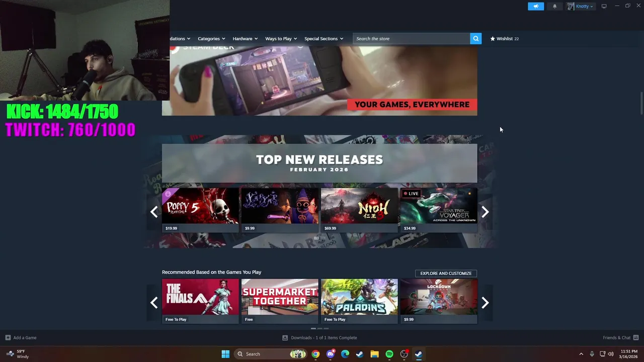Open the Paladins recommended tile
This screenshot has width=644, height=362.
pyautogui.click(x=359, y=301)
